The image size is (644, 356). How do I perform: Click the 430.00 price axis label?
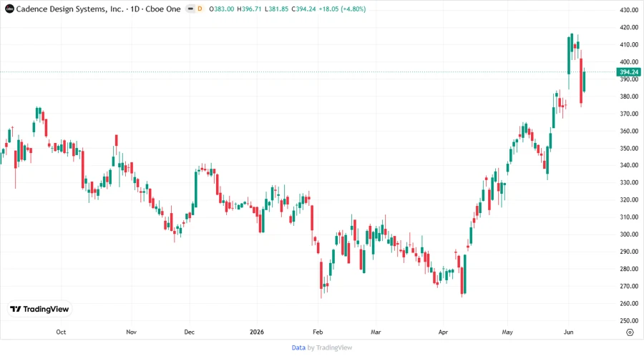(x=629, y=10)
